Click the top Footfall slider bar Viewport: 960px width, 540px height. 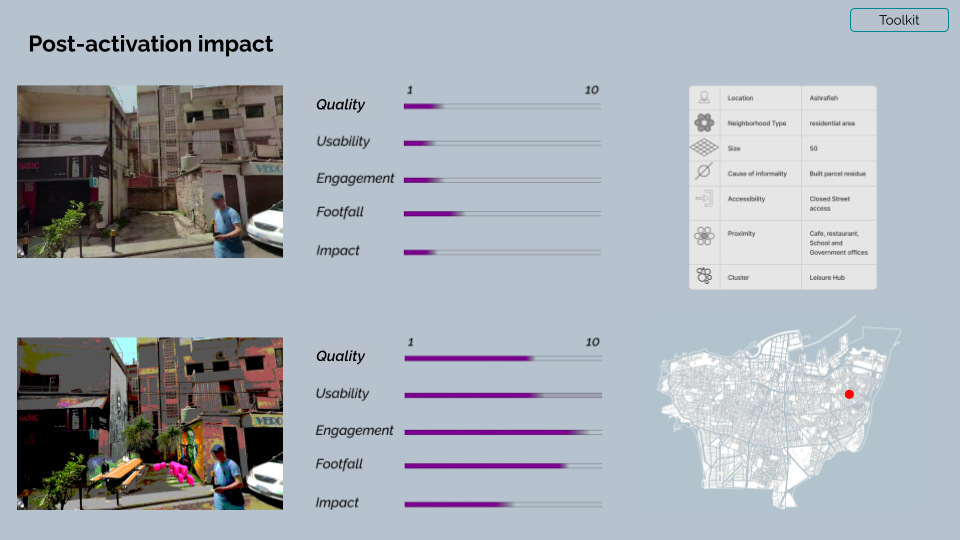(x=502, y=214)
